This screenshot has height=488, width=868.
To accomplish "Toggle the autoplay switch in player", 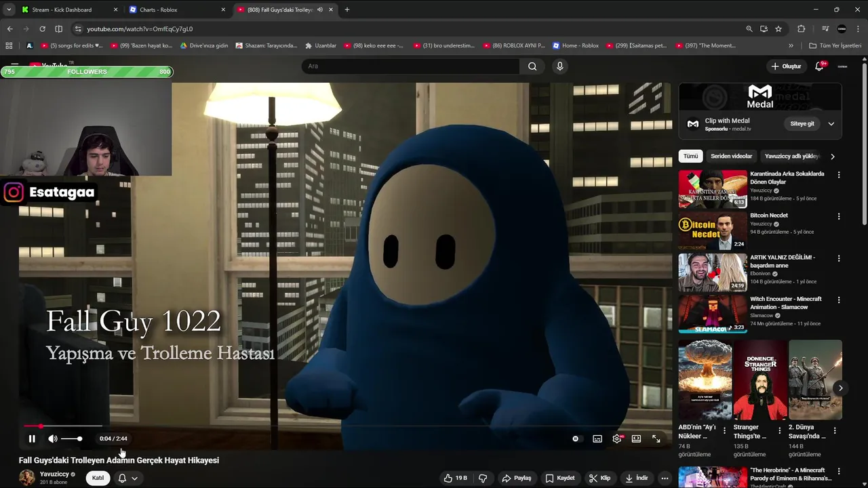I will coord(576,439).
